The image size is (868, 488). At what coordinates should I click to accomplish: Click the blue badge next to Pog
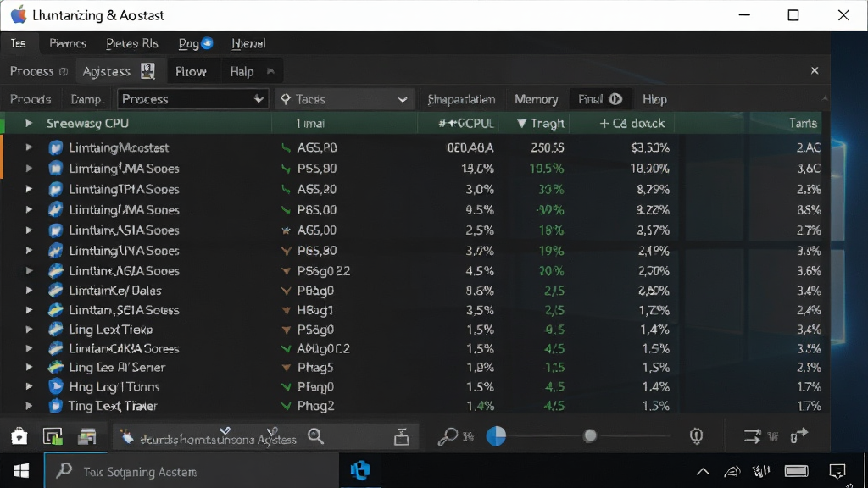pos(207,43)
